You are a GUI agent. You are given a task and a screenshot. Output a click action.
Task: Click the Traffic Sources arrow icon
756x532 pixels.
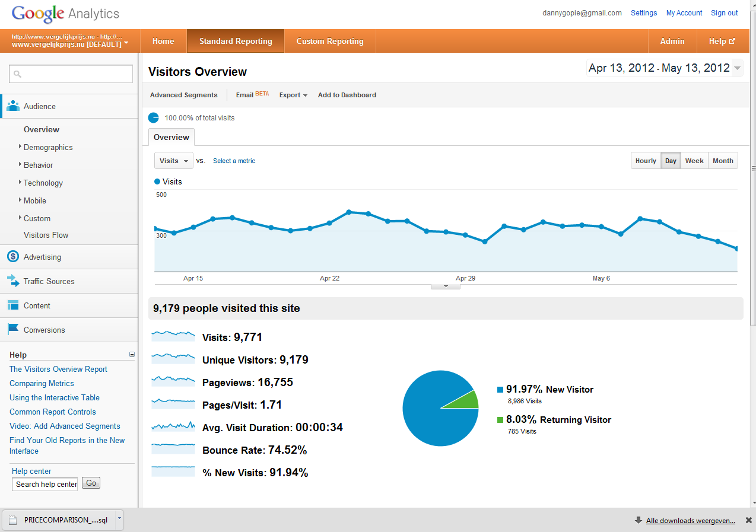[13, 281]
